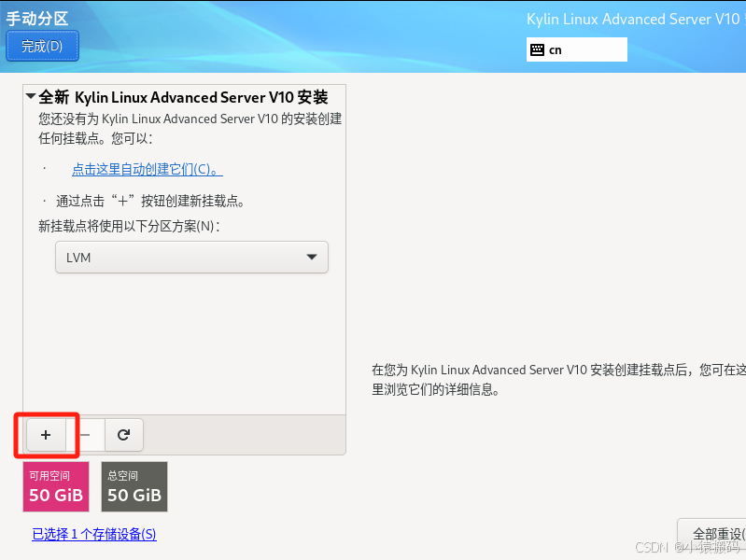Open the LVM partition scheme dropdown
The height and width of the screenshot is (560, 746).
(x=191, y=257)
